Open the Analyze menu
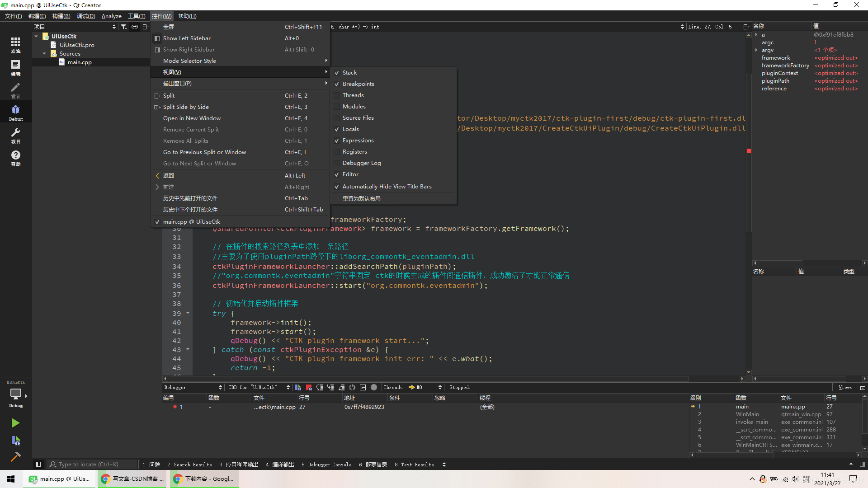The image size is (868, 488). coord(111,16)
